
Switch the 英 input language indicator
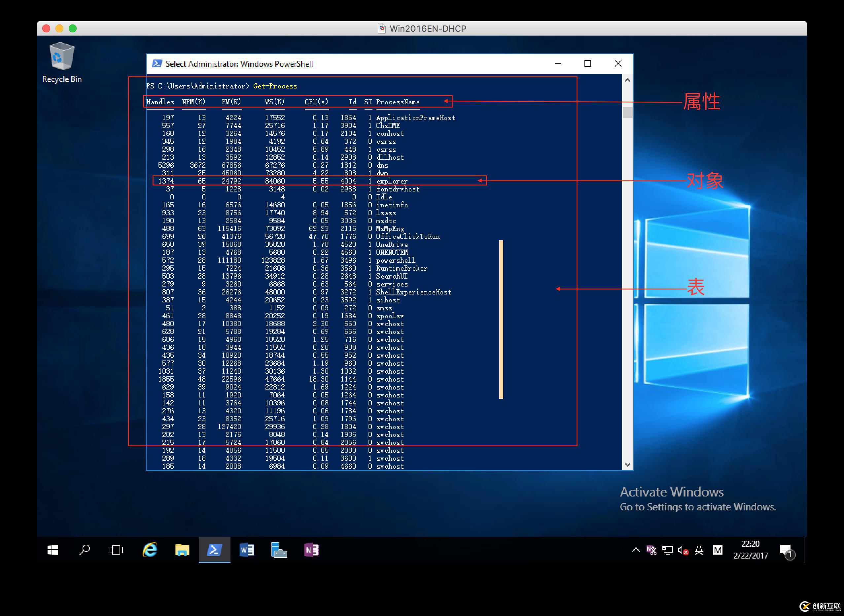click(699, 550)
